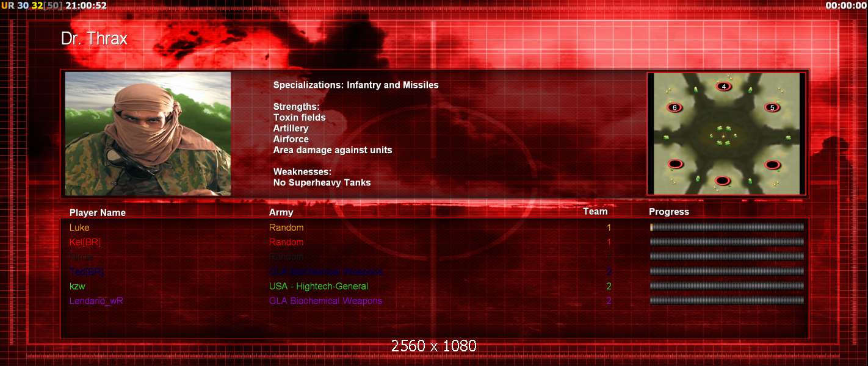868x366 pixels.
Task: Click Specializations: Infantry and Missiles line
Action: [x=356, y=85]
